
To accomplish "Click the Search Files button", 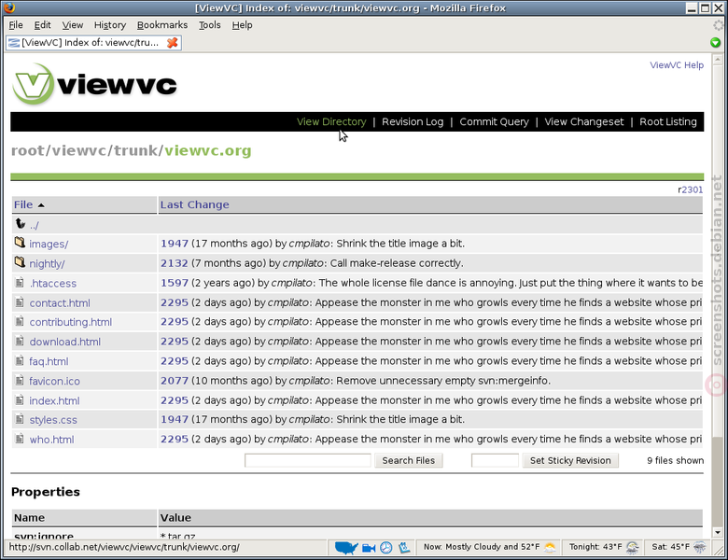I will click(409, 460).
